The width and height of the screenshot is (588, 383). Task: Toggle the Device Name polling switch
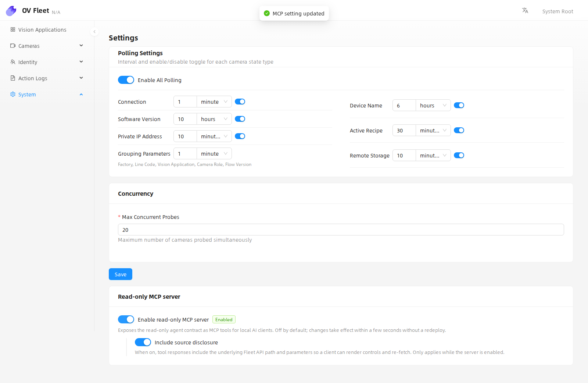coord(459,105)
